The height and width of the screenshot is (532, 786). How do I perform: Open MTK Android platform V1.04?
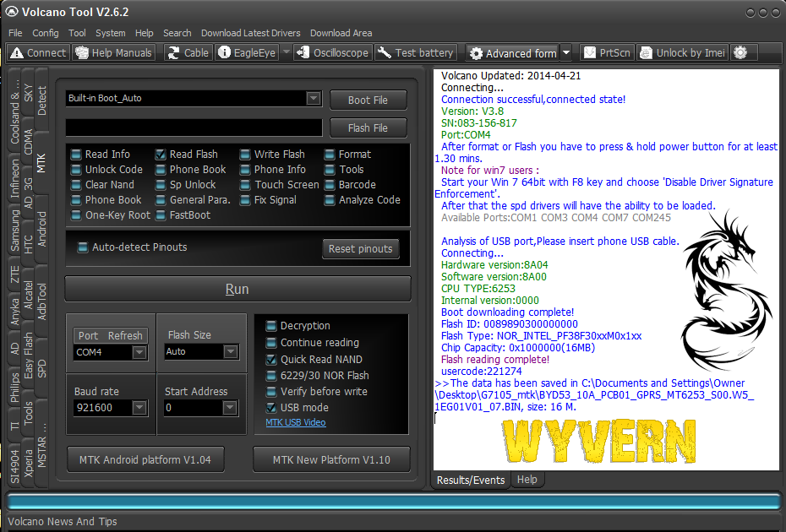[x=145, y=460]
